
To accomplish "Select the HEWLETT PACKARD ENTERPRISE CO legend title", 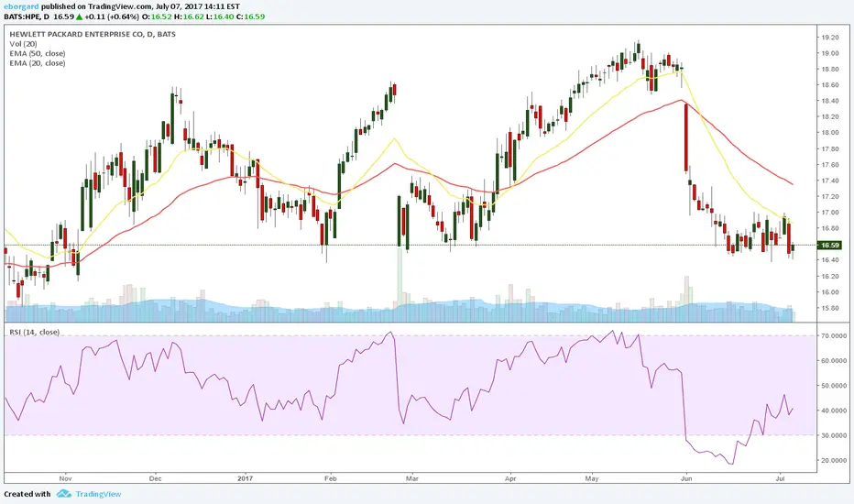I will (93, 34).
